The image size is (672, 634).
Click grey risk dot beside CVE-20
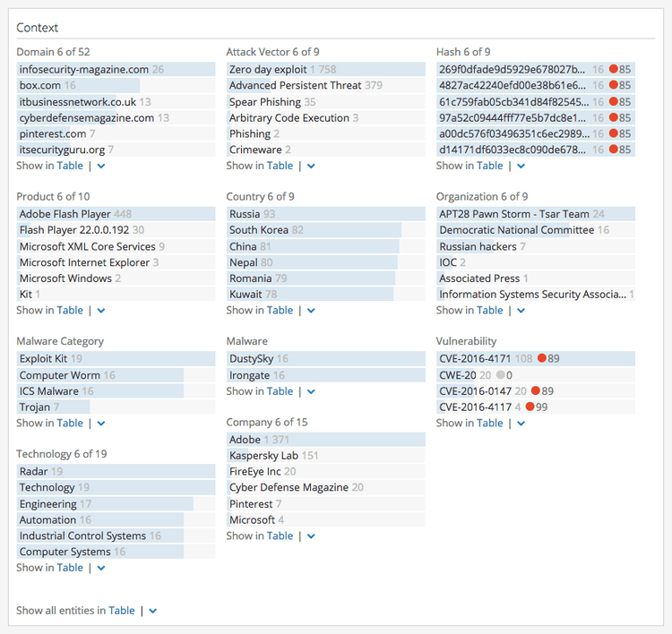coord(501,375)
